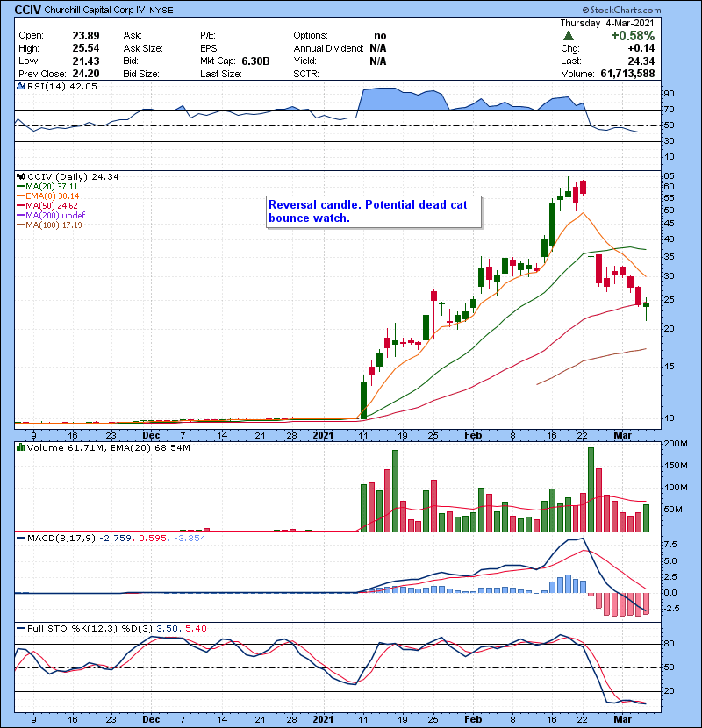Click the MA(20) 37.11 legend entry
Image resolution: width=702 pixels, height=728 pixels.
click(48, 186)
